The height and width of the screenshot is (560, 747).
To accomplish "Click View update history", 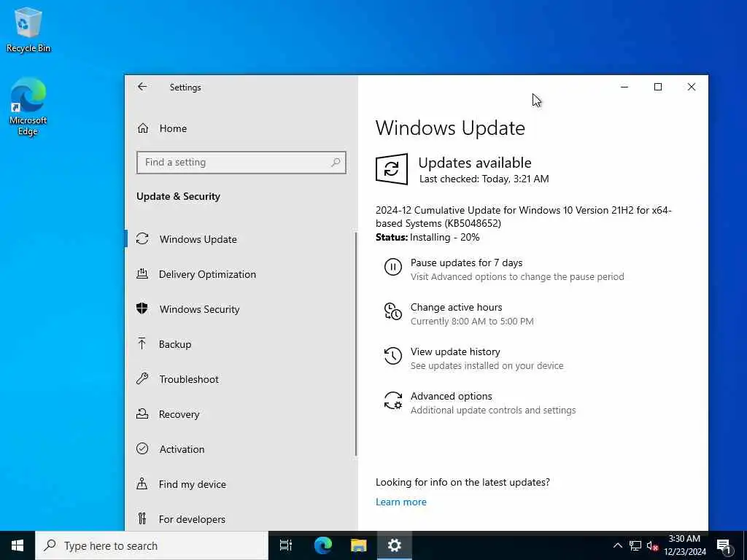I will point(455,351).
